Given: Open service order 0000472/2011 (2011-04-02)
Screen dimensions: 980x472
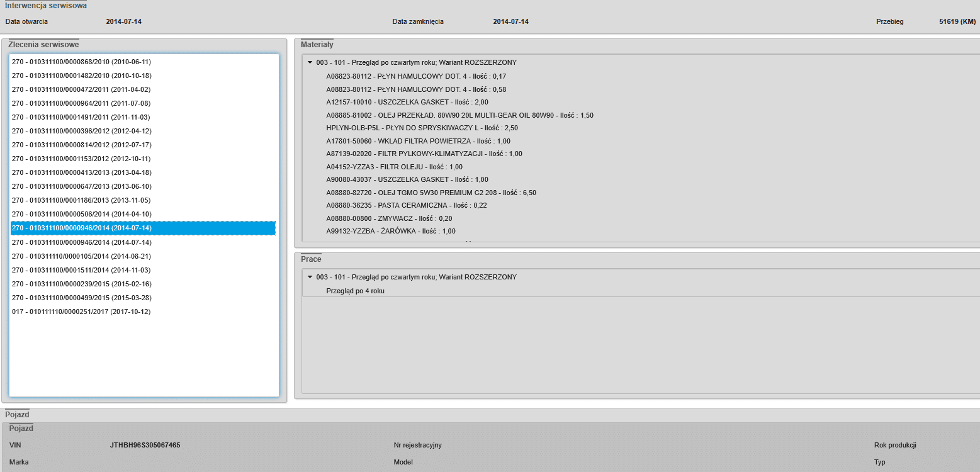Looking at the screenshot, I should pos(143,89).
